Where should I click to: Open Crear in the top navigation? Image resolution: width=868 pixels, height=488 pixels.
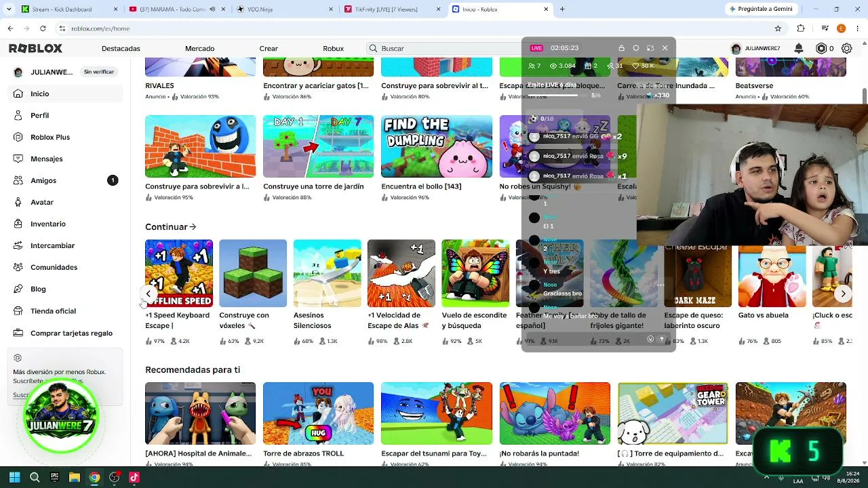click(x=269, y=49)
